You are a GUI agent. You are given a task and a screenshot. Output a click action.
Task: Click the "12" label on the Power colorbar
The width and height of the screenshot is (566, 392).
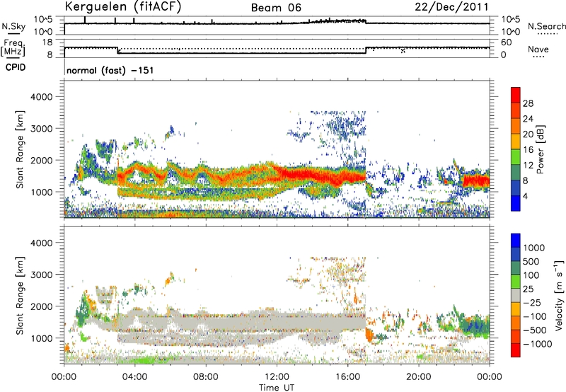click(528, 166)
